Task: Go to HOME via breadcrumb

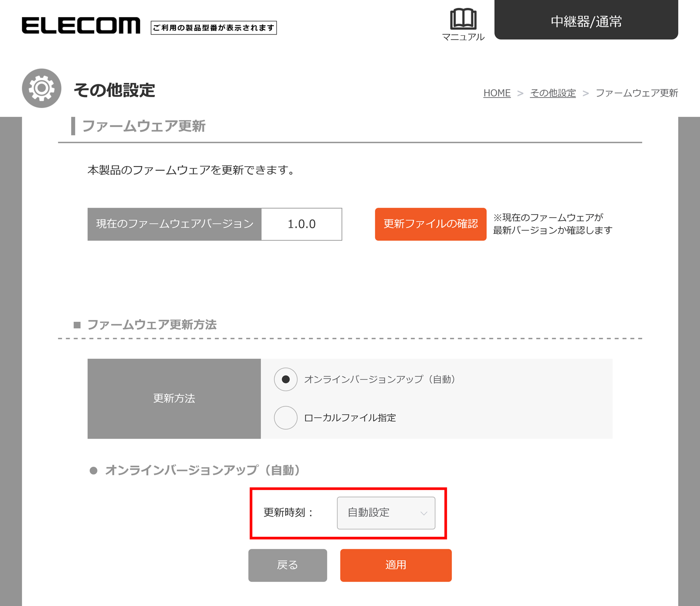Action: [x=497, y=93]
